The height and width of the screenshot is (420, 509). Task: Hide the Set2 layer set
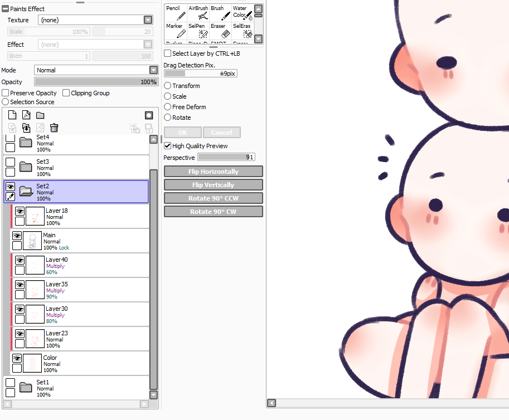click(x=11, y=187)
